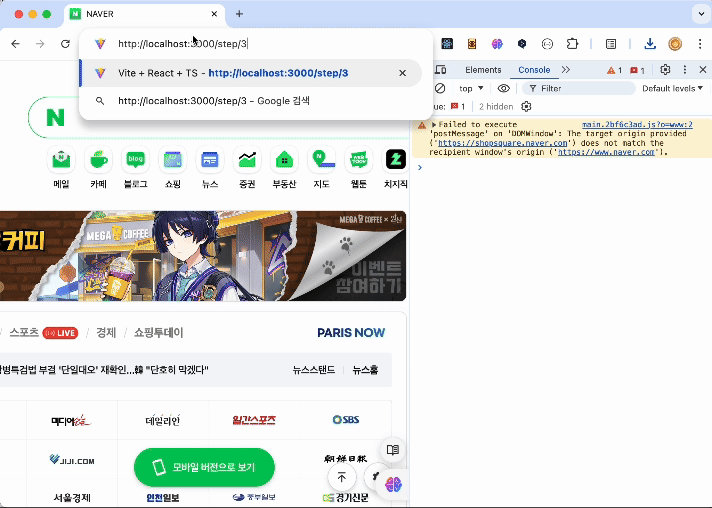712x508 pixels.
Task: Open the tab search chevron at top right
Action: (x=701, y=14)
